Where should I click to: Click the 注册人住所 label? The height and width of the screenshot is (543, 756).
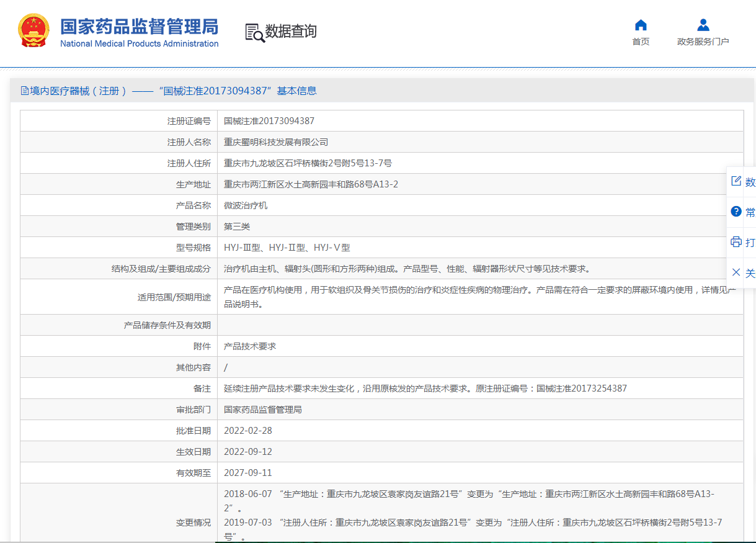[189, 163]
